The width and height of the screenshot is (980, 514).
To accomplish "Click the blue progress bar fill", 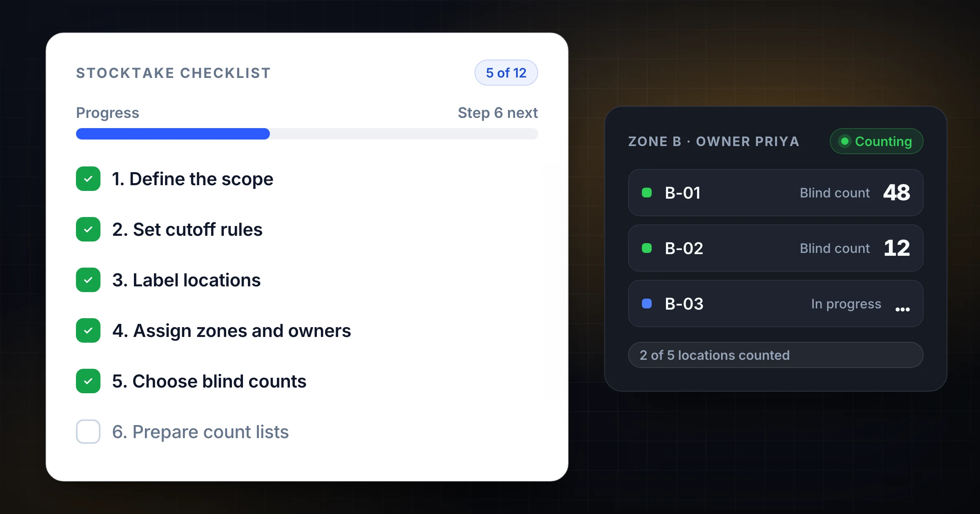I will 173,134.
